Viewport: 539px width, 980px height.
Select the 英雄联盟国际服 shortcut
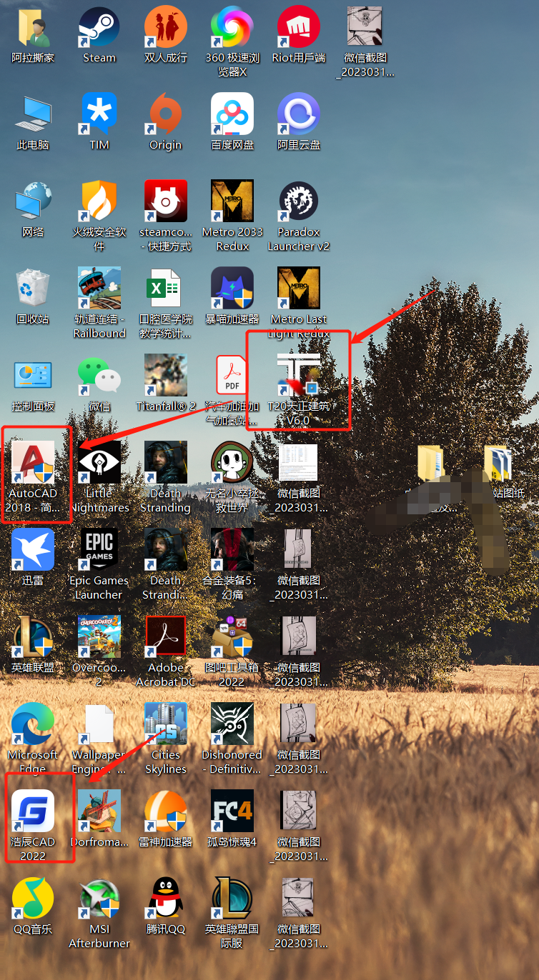[x=232, y=899]
